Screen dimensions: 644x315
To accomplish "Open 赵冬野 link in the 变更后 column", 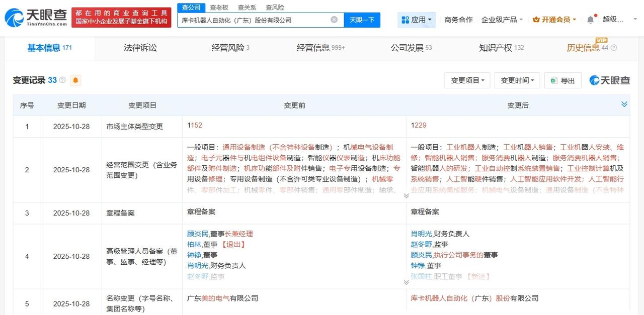I will tap(421, 244).
